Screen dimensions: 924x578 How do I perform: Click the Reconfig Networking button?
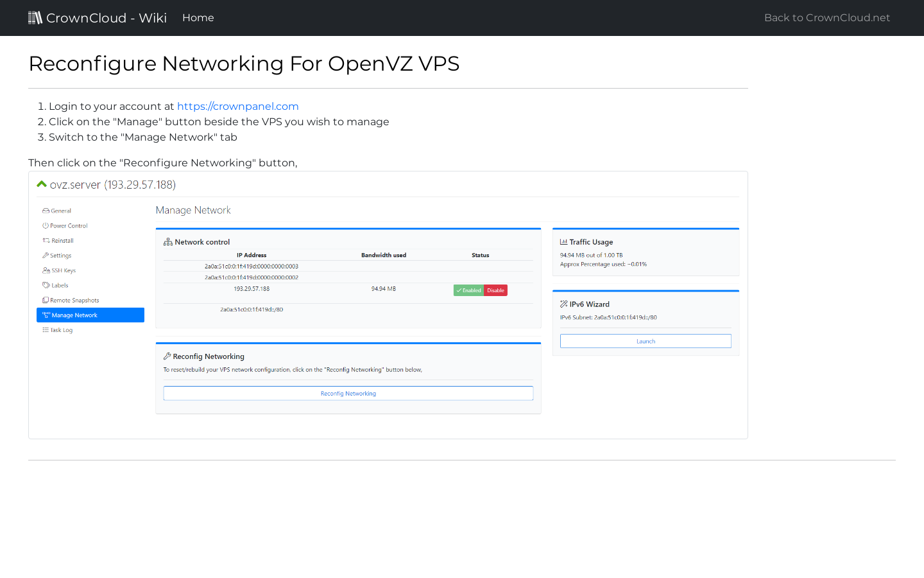click(x=348, y=392)
